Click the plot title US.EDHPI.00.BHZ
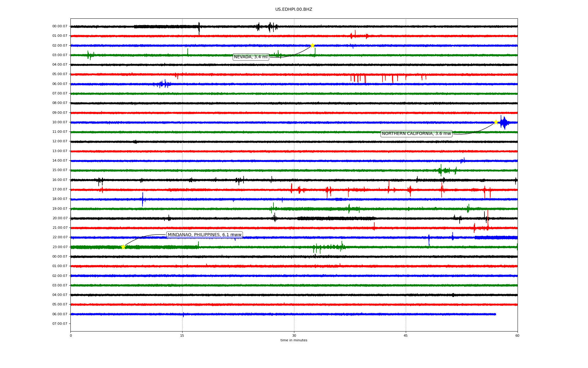 (x=294, y=10)
